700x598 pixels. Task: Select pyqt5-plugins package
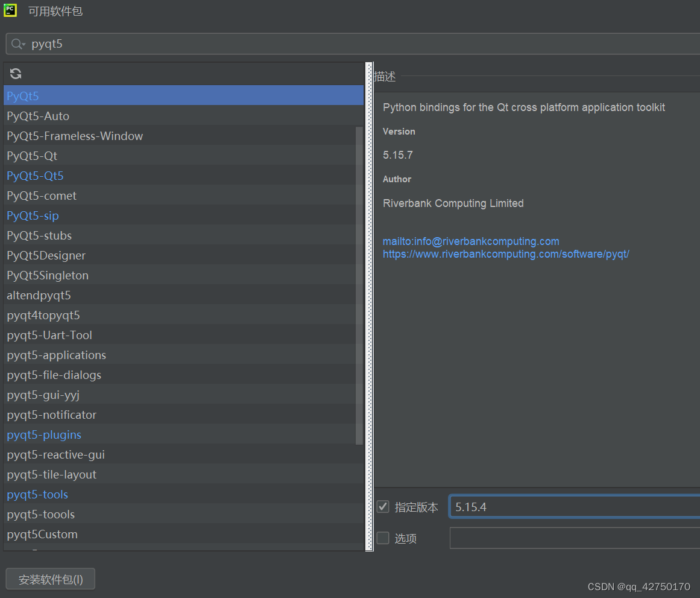[183, 435]
